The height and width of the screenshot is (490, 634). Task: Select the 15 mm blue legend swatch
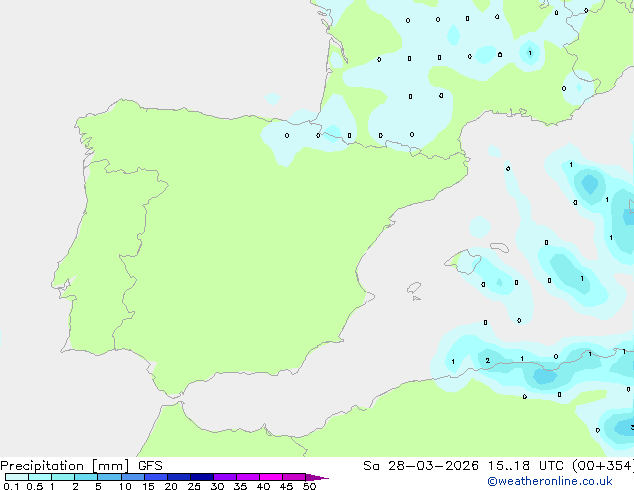point(156,477)
